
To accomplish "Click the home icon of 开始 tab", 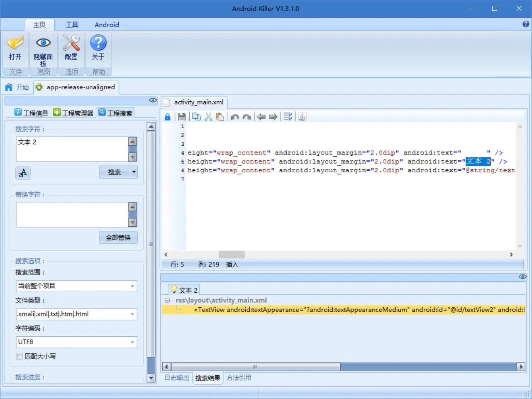I will point(9,87).
